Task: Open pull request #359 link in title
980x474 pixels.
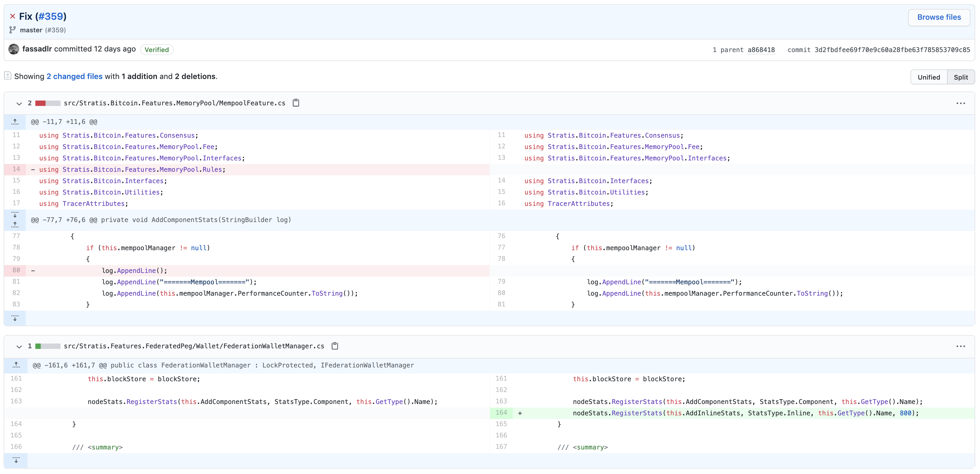Action: pos(51,16)
